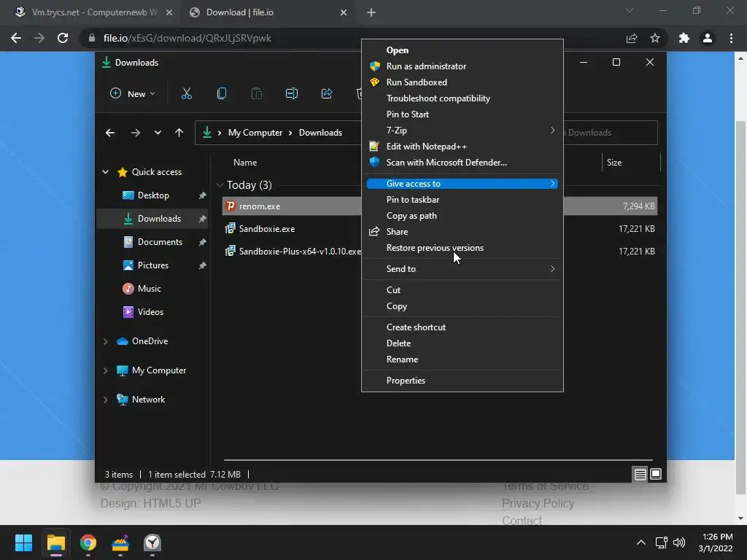Select Edit with Notepad++
747x560 pixels.
(x=462, y=146)
